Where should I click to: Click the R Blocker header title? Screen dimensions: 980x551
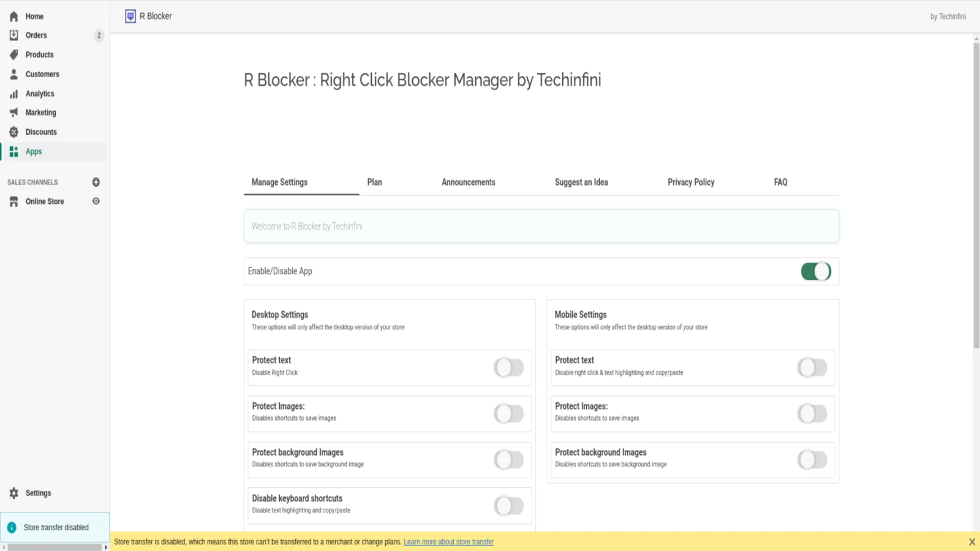tap(156, 17)
